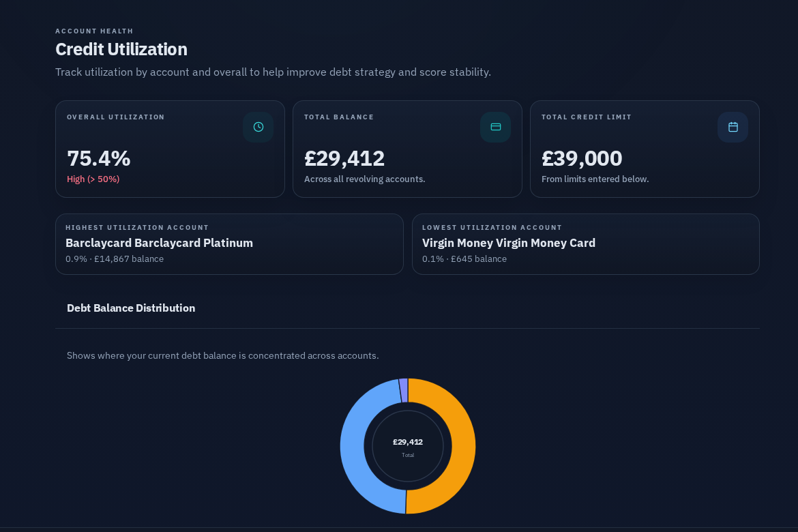798x532 pixels.
Task: Click '0.9% · £14,867 balance' detail line
Action: [115, 258]
